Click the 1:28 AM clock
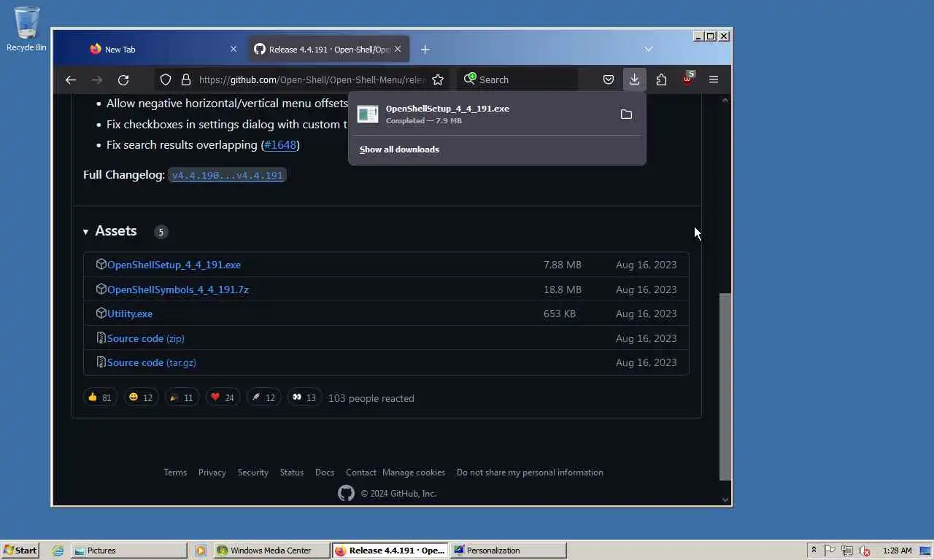Image resolution: width=934 pixels, height=560 pixels. 897,551
